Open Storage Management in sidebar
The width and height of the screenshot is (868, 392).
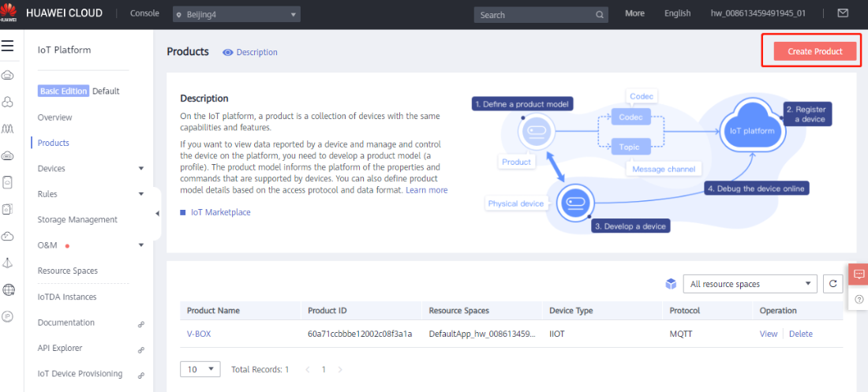[77, 220]
